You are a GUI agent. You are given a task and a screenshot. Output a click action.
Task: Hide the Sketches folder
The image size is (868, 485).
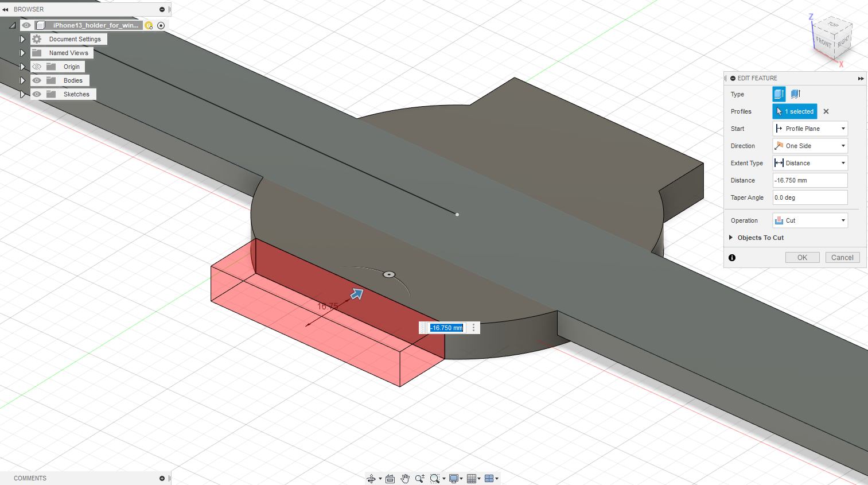pyautogui.click(x=37, y=94)
